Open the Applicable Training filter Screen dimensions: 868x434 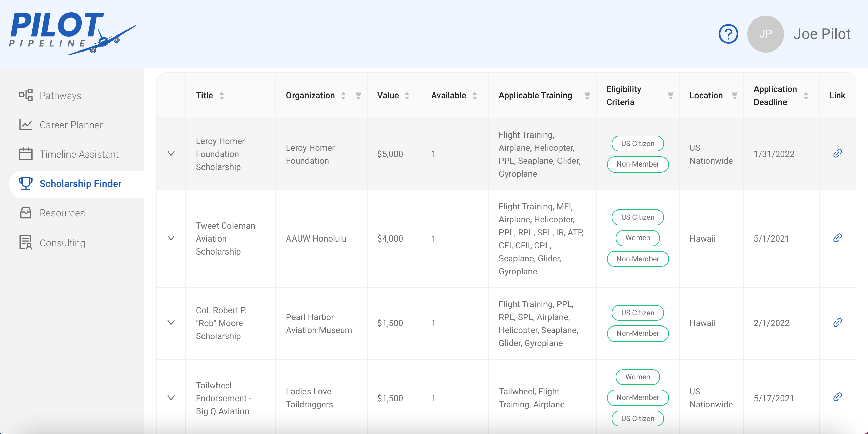tap(587, 96)
